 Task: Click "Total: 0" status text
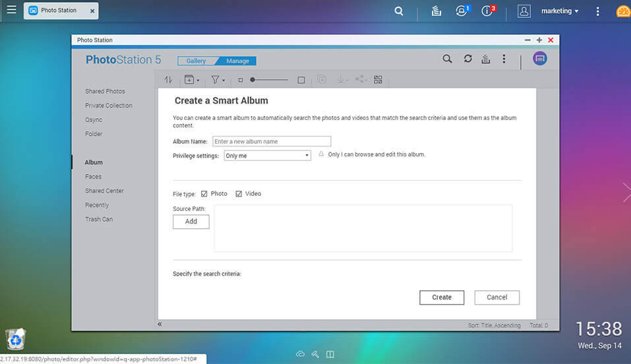(539, 325)
